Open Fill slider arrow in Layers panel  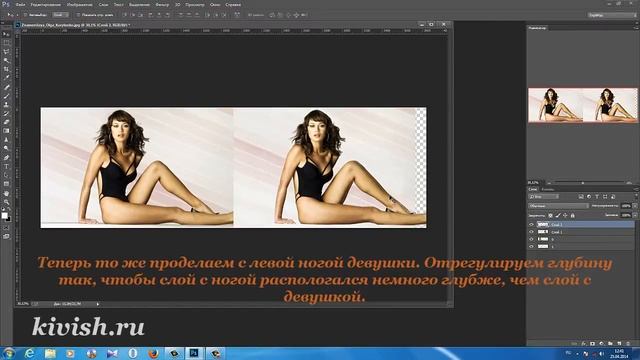[x=635, y=215]
